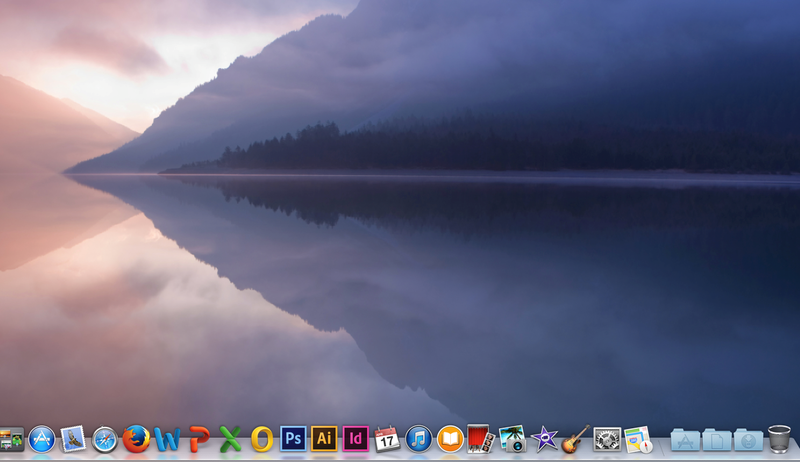The height and width of the screenshot is (462, 800).
Task: Launch GarageBand guitar icon in dock
Action: click(x=575, y=439)
